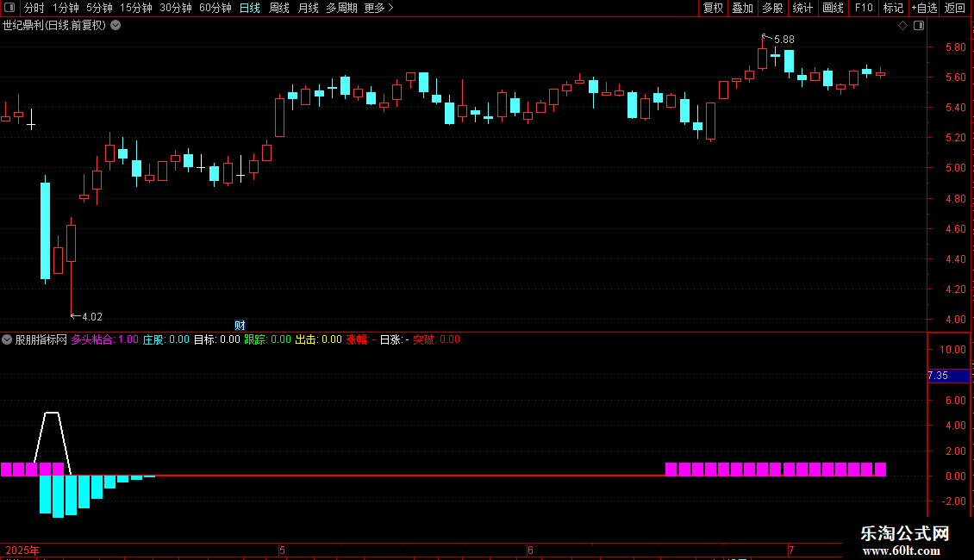Add stock via +自选 button

(x=924, y=8)
